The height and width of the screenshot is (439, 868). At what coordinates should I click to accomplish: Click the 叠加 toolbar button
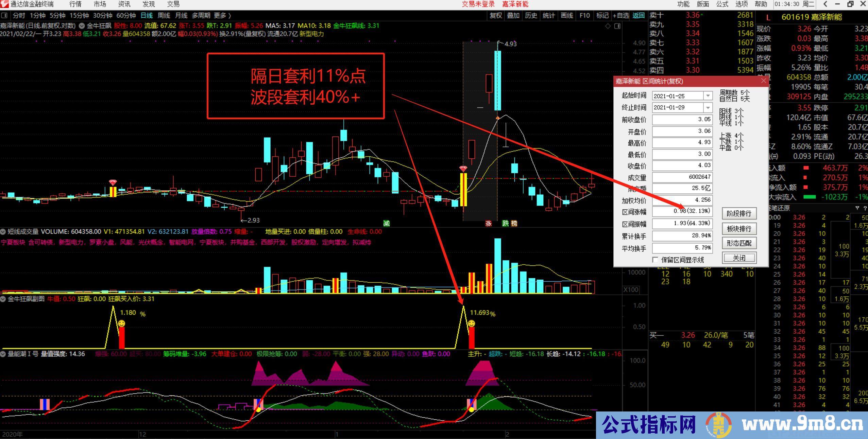pyautogui.click(x=513, y=16)
